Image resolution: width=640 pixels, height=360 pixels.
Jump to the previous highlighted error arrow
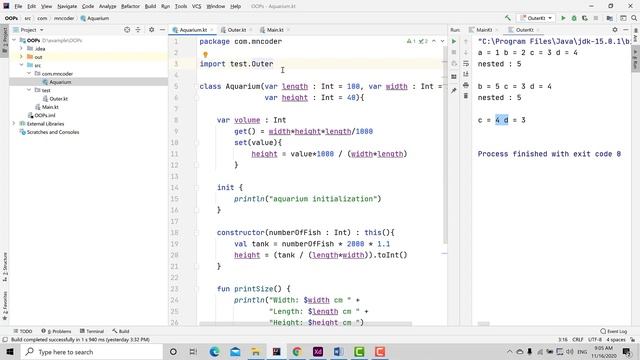click(434, 41)
